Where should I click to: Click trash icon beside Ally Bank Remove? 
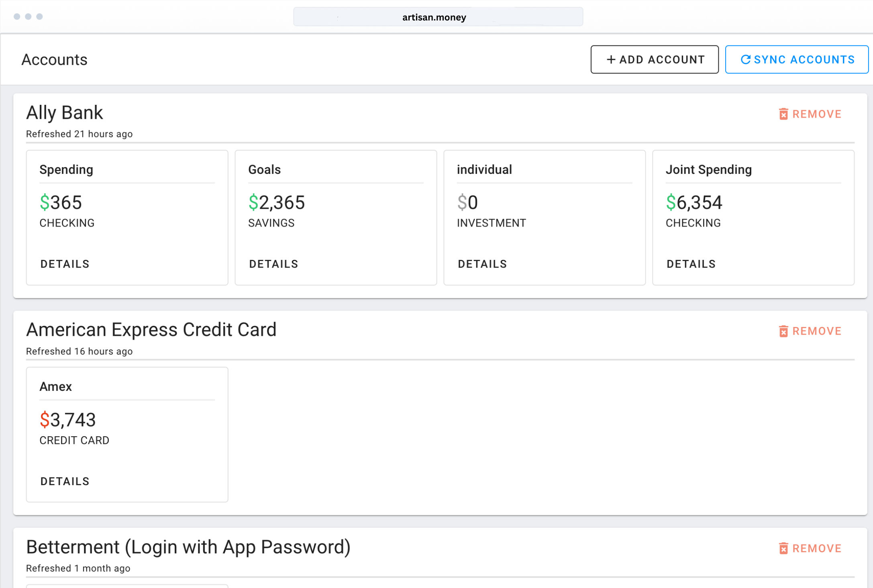(783, 114)
